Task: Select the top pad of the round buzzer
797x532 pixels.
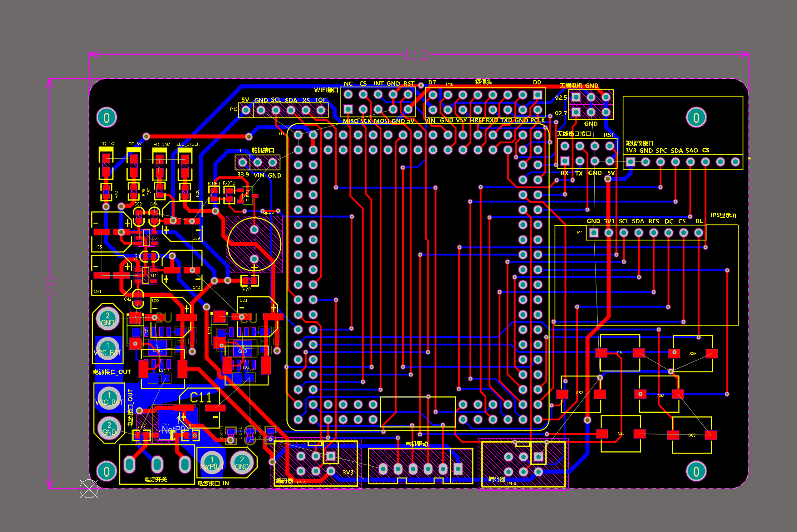Action: [x=254, y=229]
